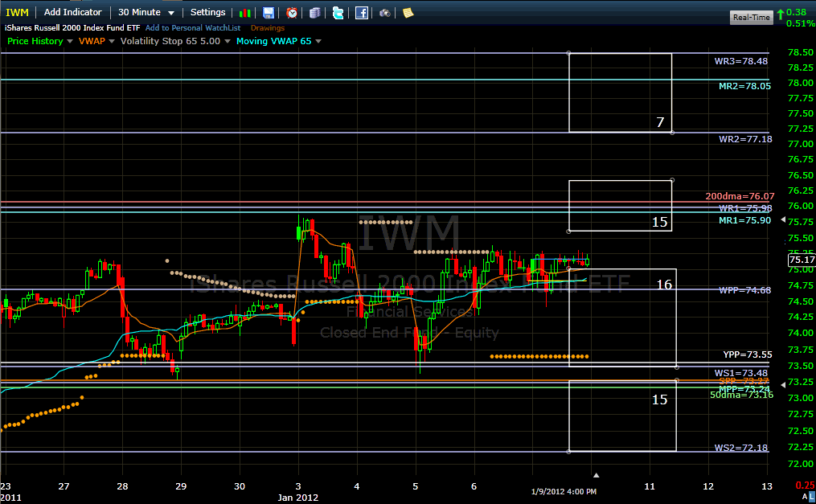Image resolution: width=816 pixels, height=504 pixels.
Task: Click Add Indicator
Action: pyautogui.click(x=73, y=12)
